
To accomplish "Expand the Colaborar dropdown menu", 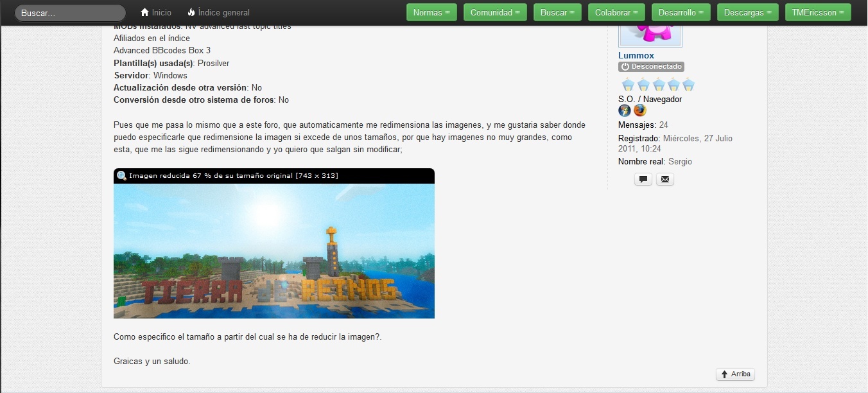I will tap(616, 12).
